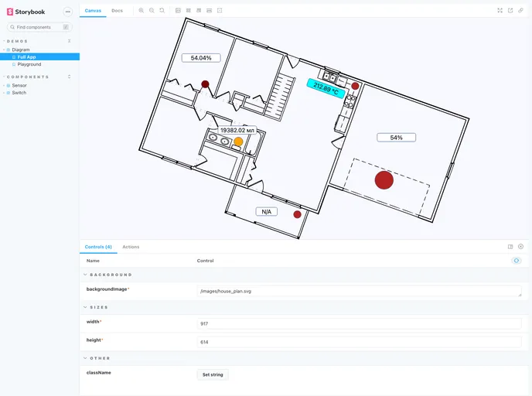Screen dimensions: 532x396
Task: Click the 54% sensor label
Action: point(396,138)
